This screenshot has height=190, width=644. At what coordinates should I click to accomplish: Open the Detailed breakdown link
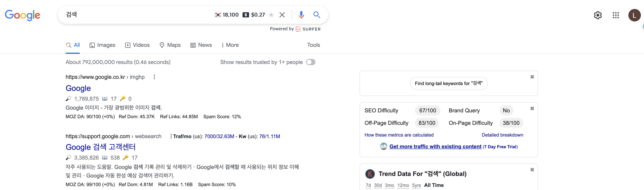pos(502,135)
